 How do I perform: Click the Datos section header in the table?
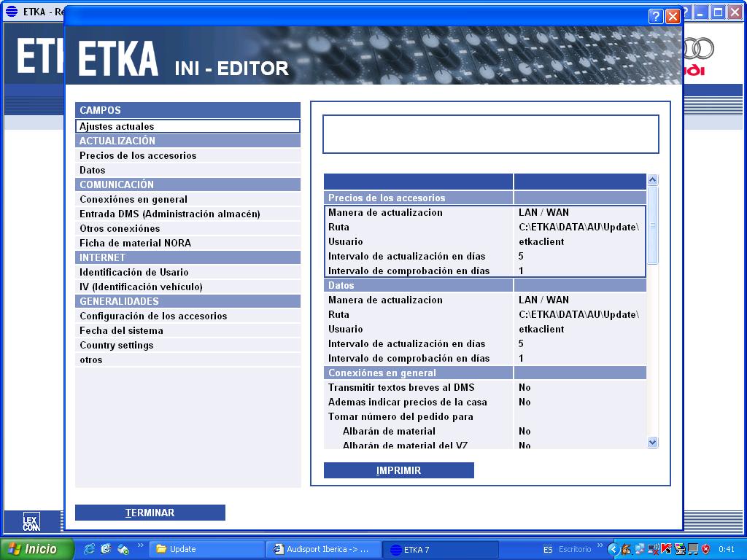click(x=485, y=286)
